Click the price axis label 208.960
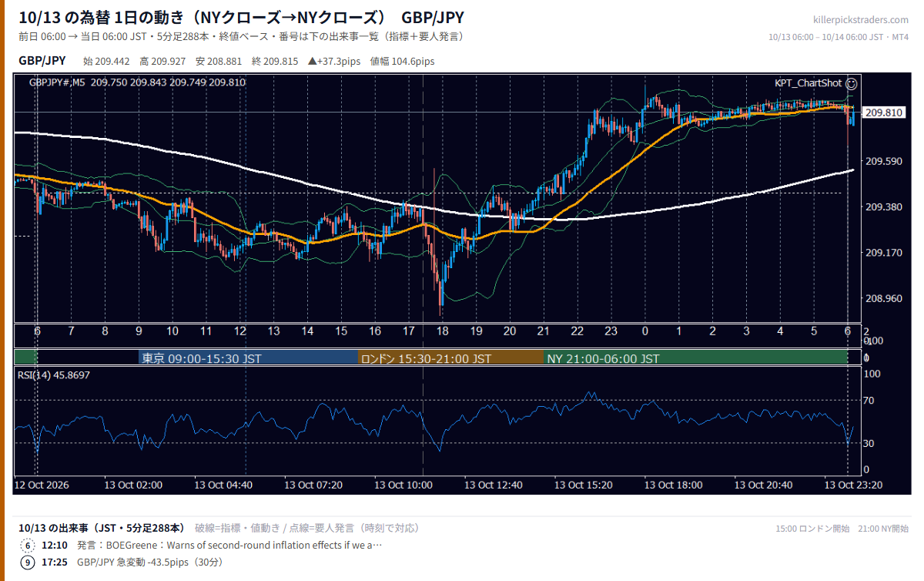The image size is (924, 581). [x=883, y=297]
